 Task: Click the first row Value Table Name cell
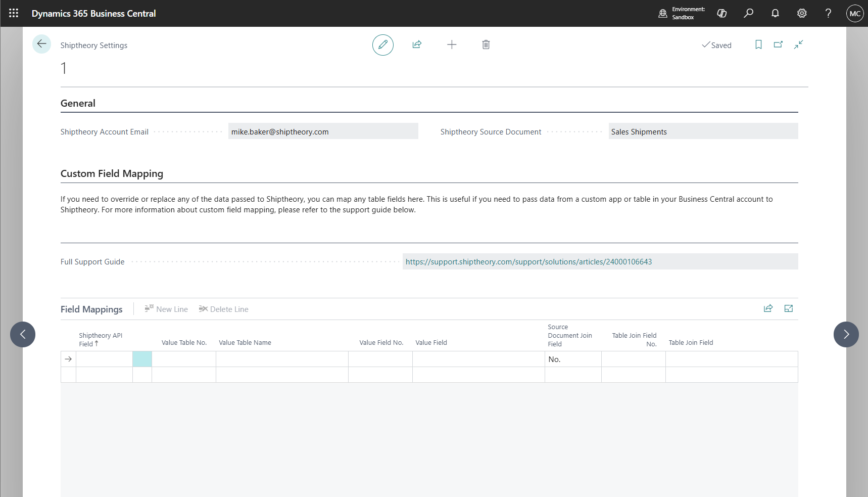pos(282,359)
